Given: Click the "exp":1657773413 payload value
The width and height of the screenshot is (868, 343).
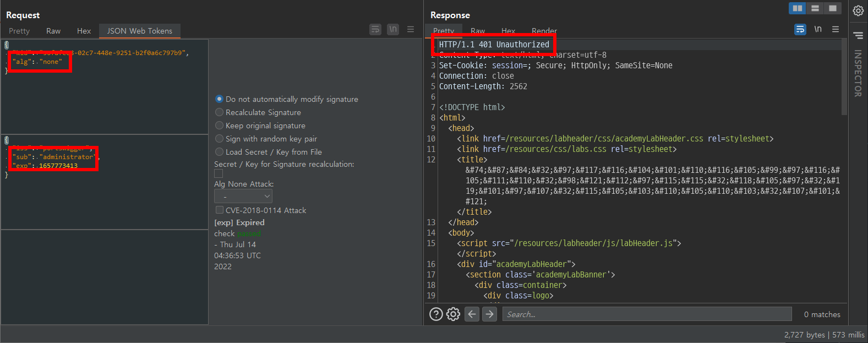Looking at the screenshot, I should [58, 166].
